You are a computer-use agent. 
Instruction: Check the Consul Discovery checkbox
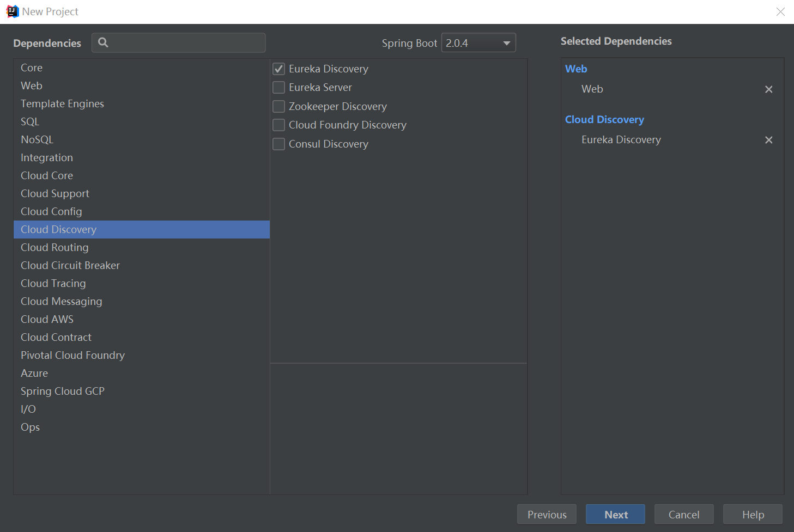point(278,144)
